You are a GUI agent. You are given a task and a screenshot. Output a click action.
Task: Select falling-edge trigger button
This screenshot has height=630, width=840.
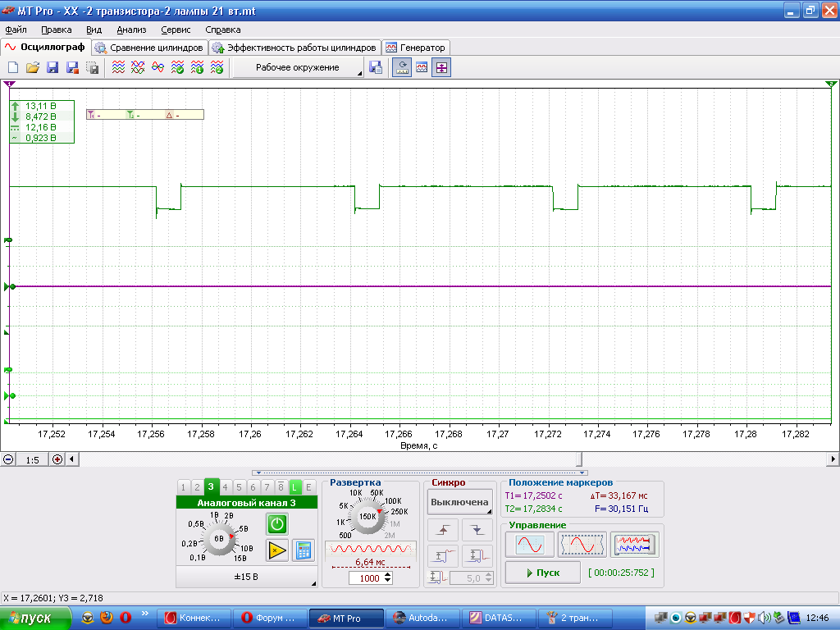click(x=477, y=531)
